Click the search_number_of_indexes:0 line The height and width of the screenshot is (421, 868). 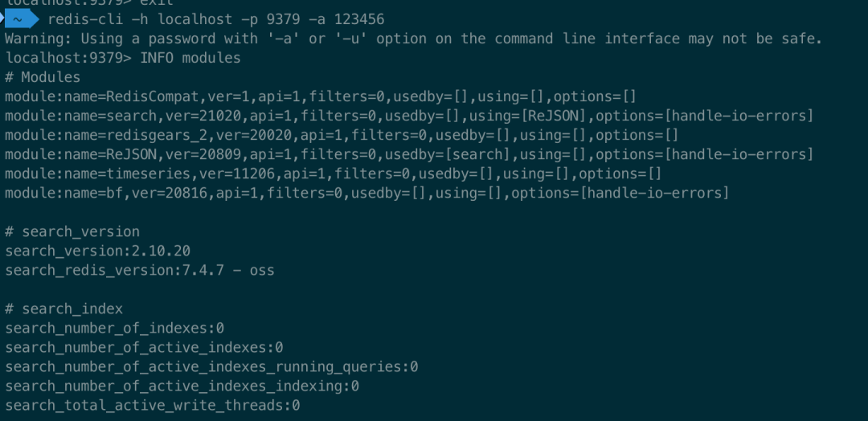pos(114,328)
